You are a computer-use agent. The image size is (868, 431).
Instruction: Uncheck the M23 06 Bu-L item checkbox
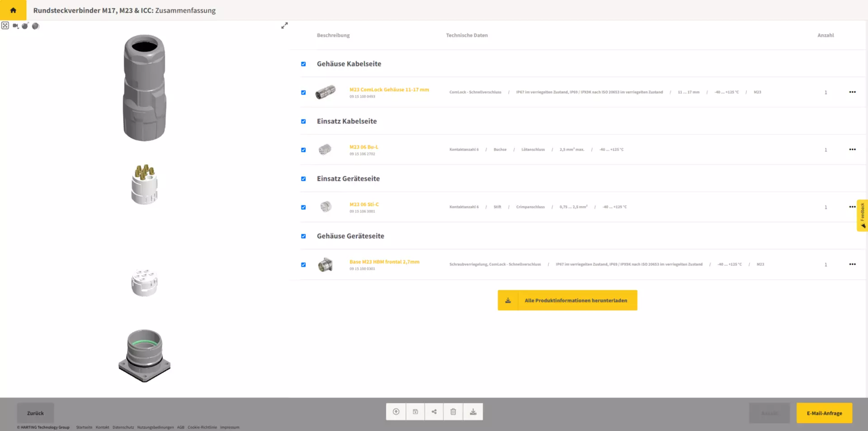303,150
